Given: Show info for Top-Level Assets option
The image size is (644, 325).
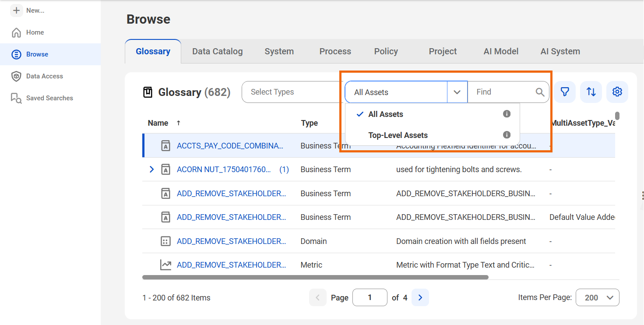Looking at the screenshot, I should (x=507, y=135).
